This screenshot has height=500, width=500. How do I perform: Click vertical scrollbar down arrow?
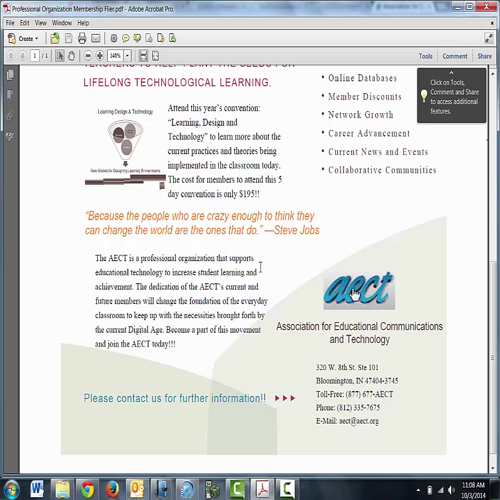pyautogui.click(x=493, y=468)
